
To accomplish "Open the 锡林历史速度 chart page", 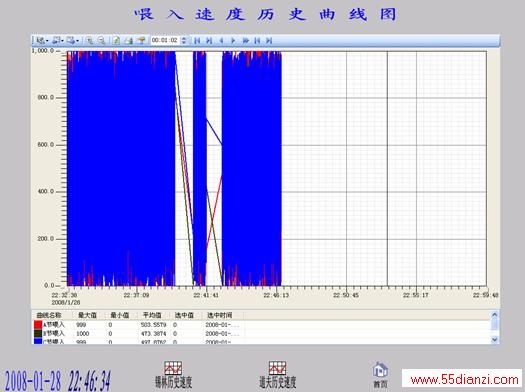I will click(173, 375).
